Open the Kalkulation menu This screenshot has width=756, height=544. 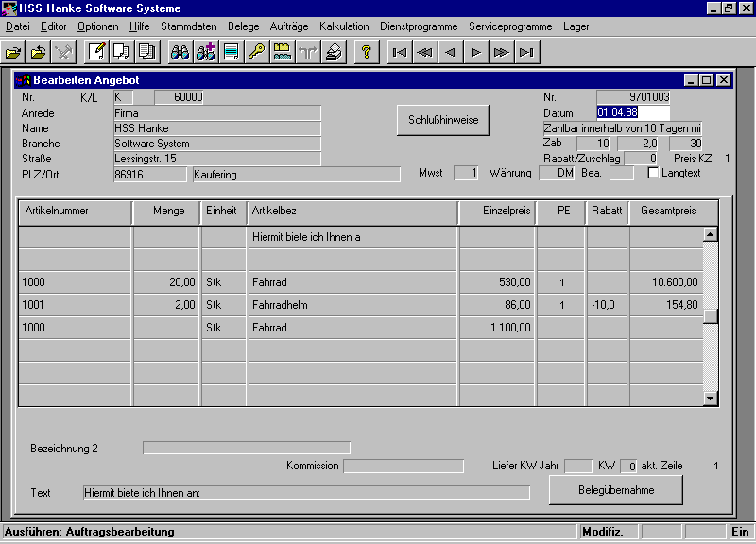pos(344,26)
